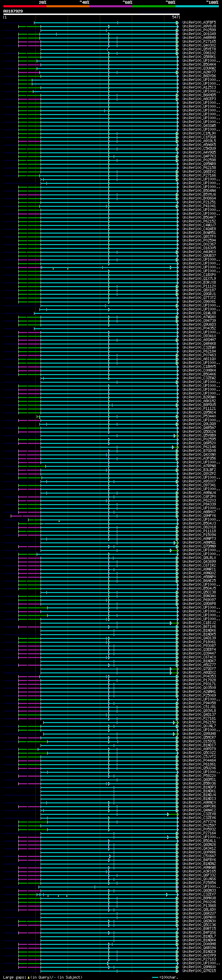This screenshot has width=222, height=980.
Task: Click the orange ~40% identity legend bar
Action: 68,7
